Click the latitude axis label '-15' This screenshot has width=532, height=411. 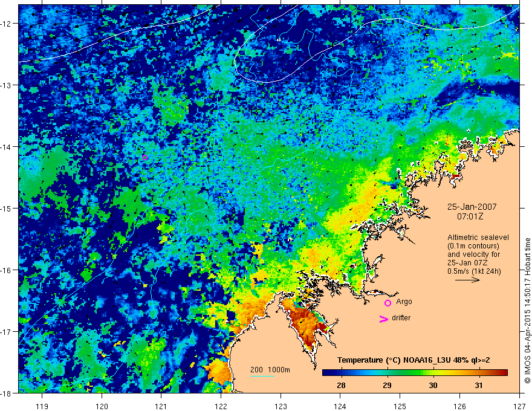coord(6,208)
